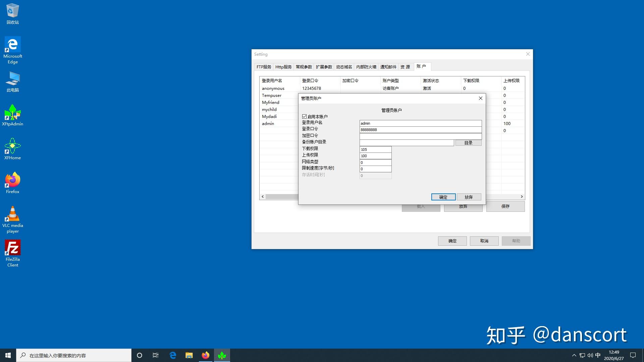644x362 pixels.
Task: Click 放弃 in the admin account dialog
Action: pos(469,197)
